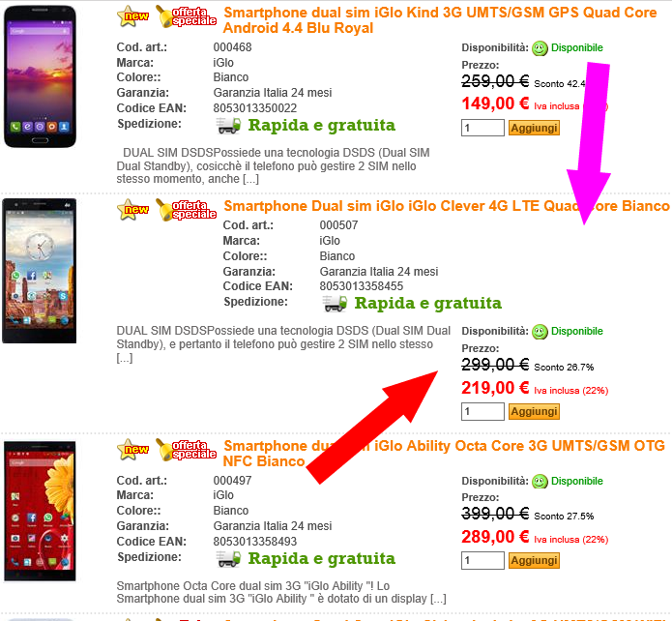672x621 pixels.
Task: Open iGlo Ability Octa Core product title
Action: tap(444, 454)
